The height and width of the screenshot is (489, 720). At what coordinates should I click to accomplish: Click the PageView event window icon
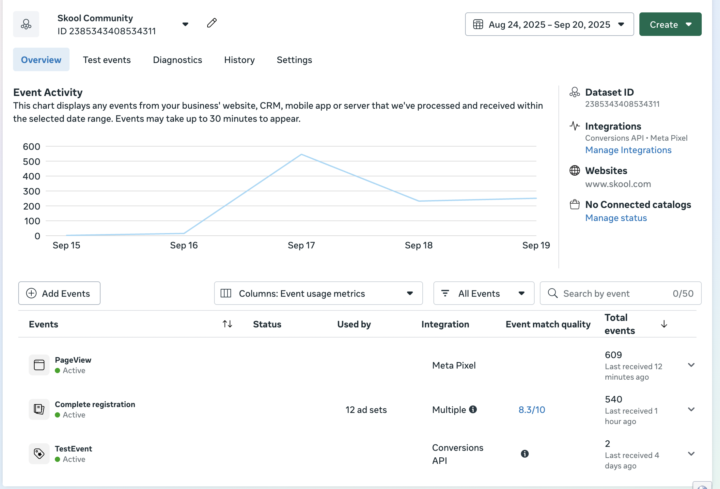pos(39,365)
